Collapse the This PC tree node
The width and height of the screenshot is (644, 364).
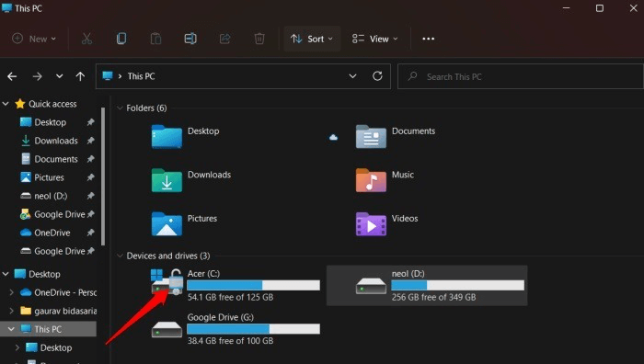(11, 329)
